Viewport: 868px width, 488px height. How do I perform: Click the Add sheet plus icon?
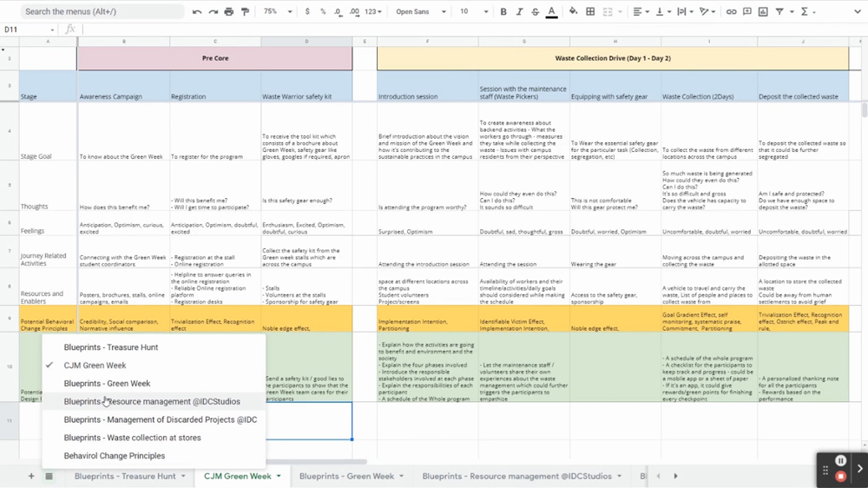[x=31, y=476]
